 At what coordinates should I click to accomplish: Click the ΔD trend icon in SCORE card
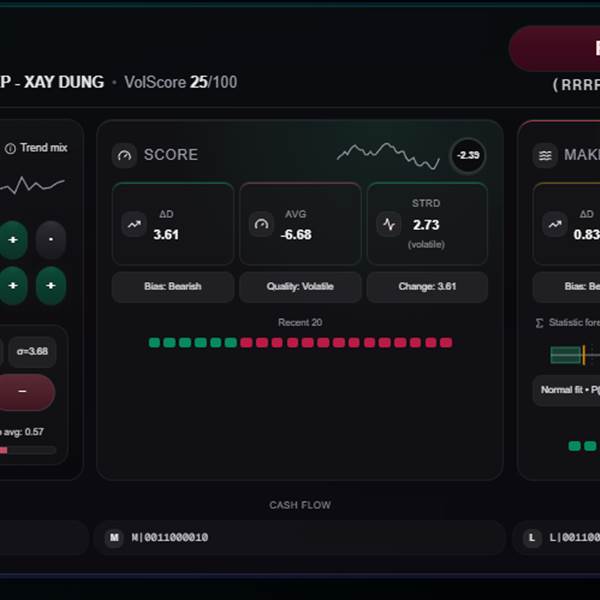click(134, 224)
